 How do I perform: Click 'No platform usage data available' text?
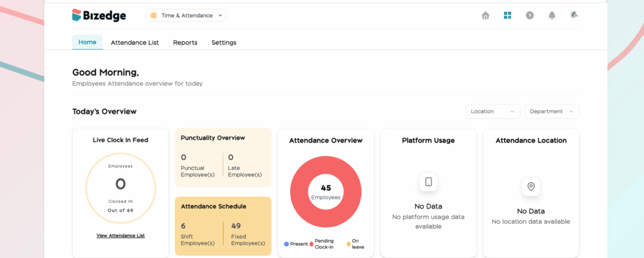coord(428,221)
